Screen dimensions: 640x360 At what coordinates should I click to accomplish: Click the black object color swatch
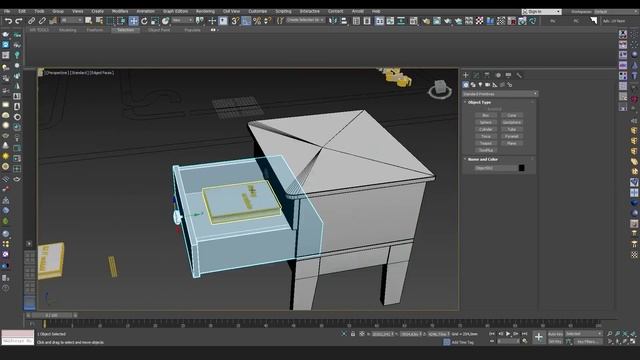(521, 168)
